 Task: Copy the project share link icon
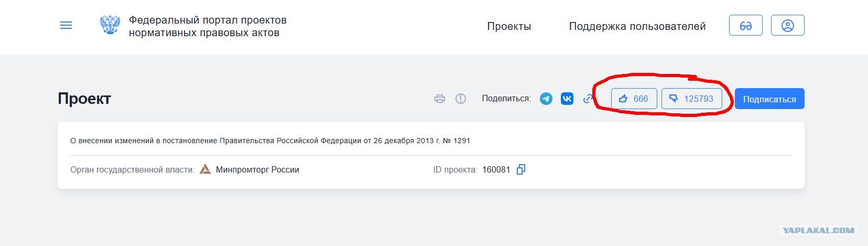click(588, 99)
